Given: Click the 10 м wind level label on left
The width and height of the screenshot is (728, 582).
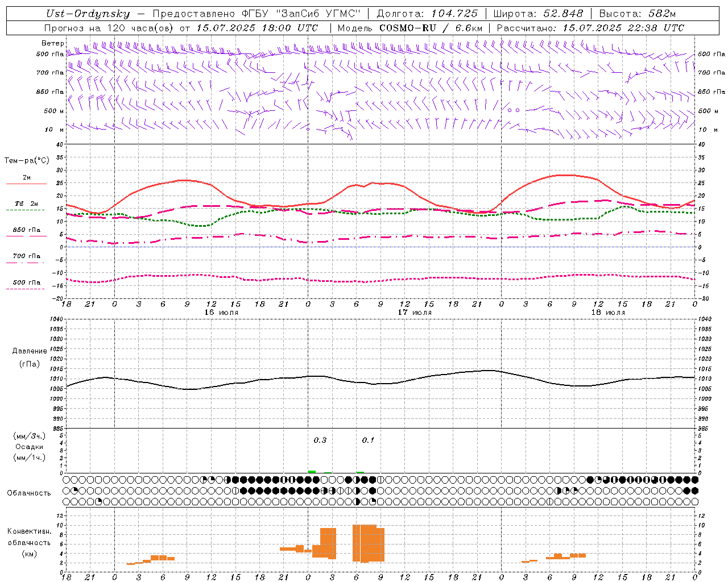Looking at the screenshot, I should [x=54, y=130].
